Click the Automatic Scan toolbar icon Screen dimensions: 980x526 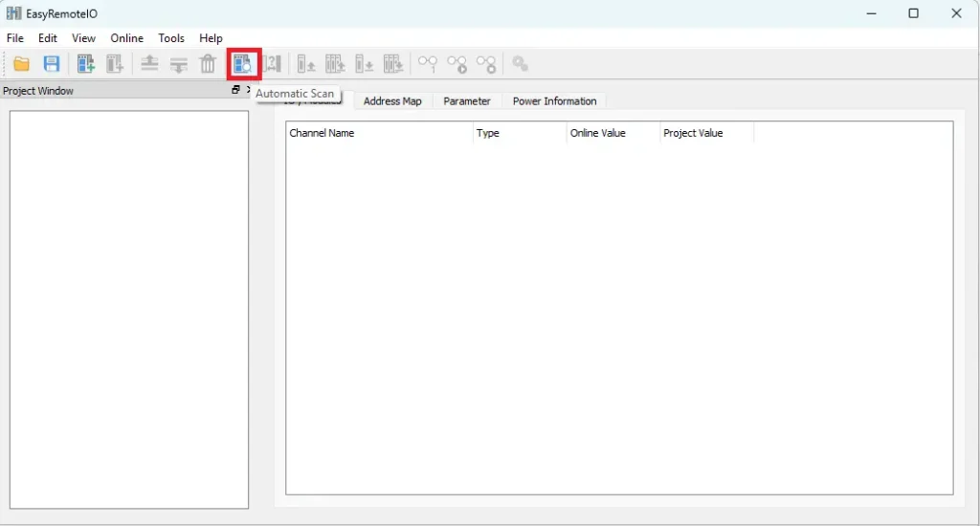(x=243, y=64)
